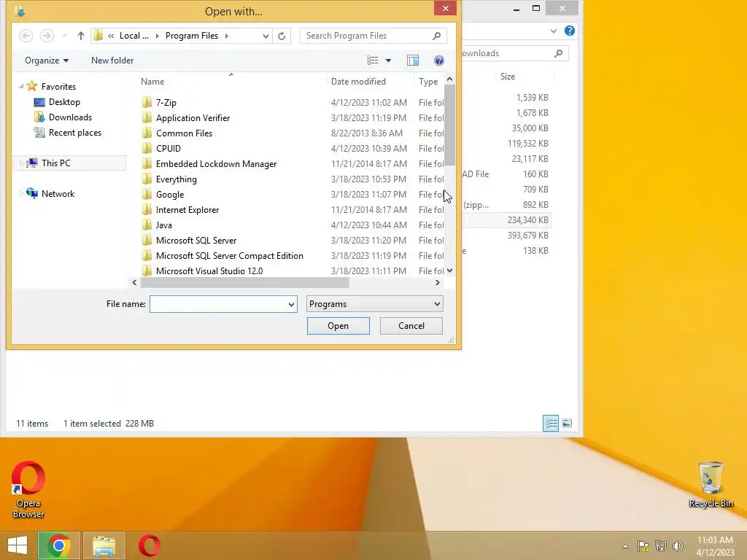This screenshot has width=747, height=560.
Task: Click Local breadcrumb in address bar
Action: coord(134,36)
